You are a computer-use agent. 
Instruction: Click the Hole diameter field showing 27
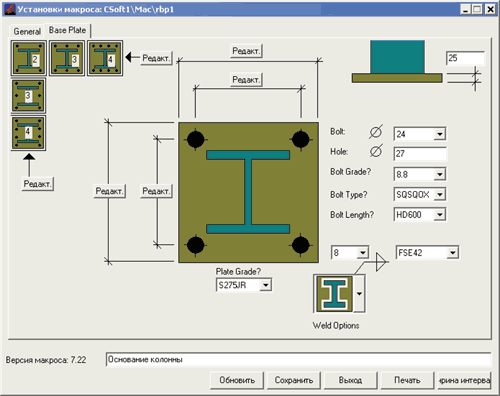[420, 154]
